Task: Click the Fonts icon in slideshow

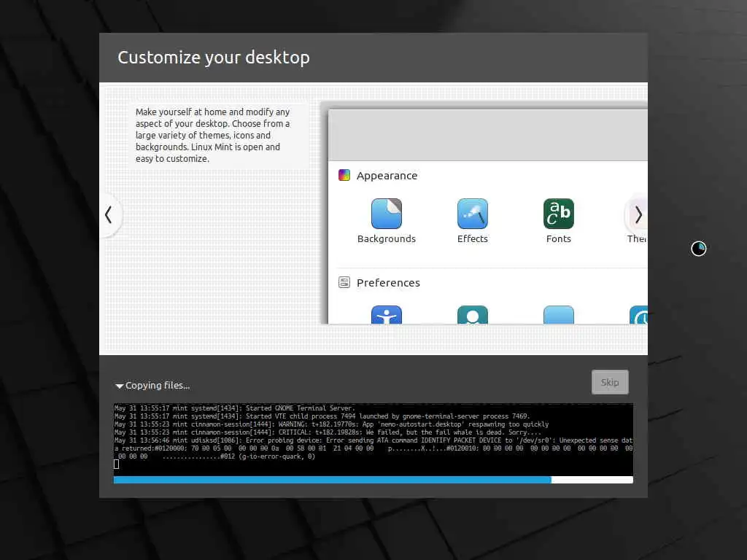Action: (558, 214)
